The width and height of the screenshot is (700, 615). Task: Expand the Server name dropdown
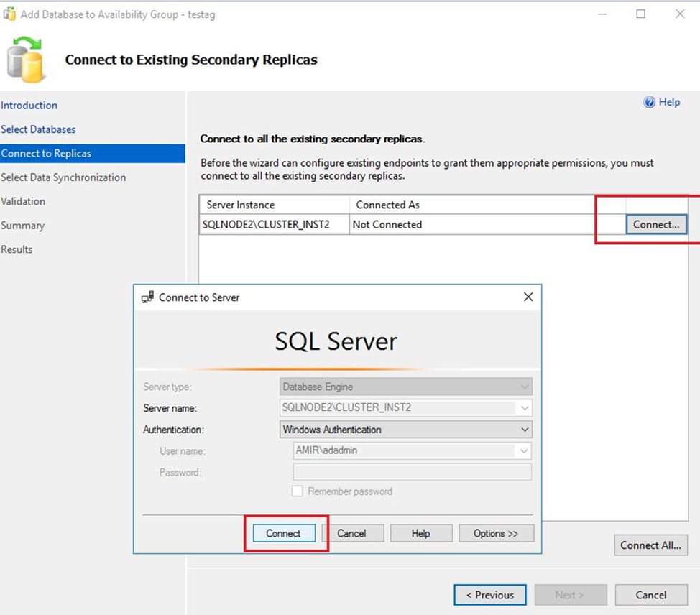[x=524, y=407]
